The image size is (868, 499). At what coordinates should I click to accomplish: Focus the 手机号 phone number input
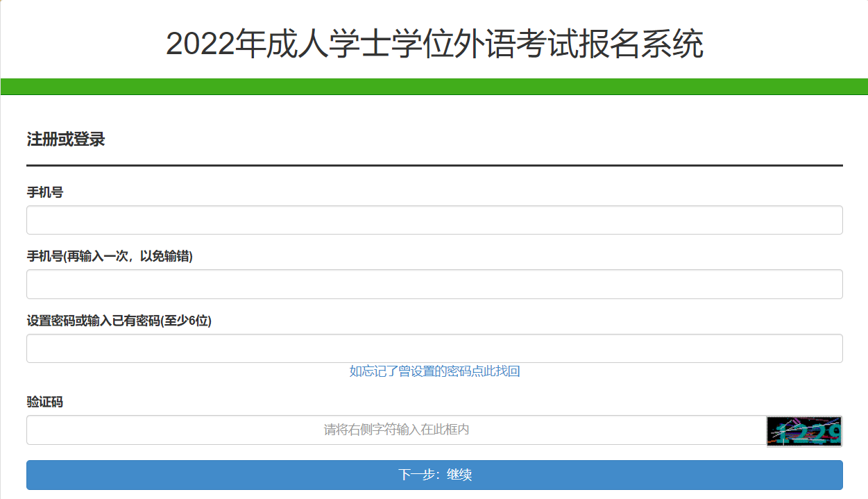[x=434, y=220]
